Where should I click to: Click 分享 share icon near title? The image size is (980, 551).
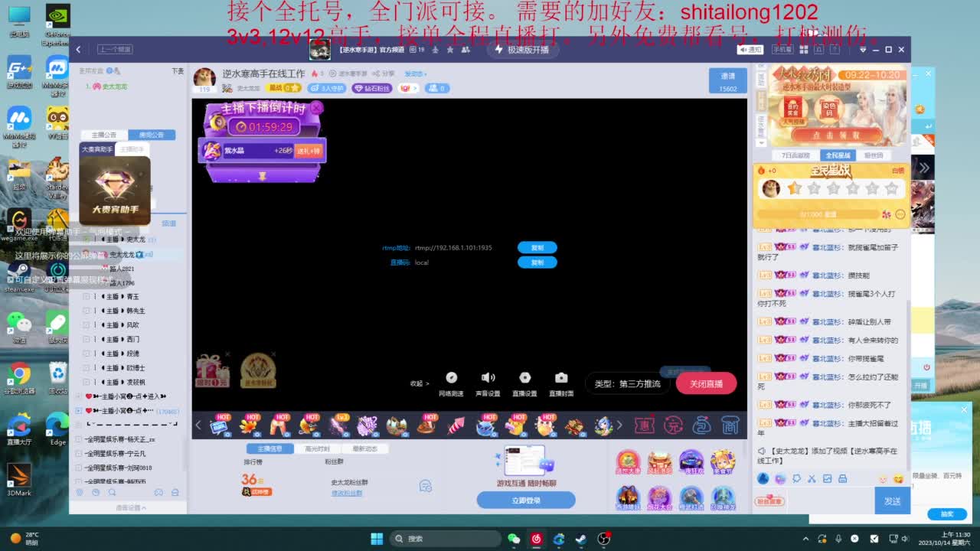click(384, 73)
